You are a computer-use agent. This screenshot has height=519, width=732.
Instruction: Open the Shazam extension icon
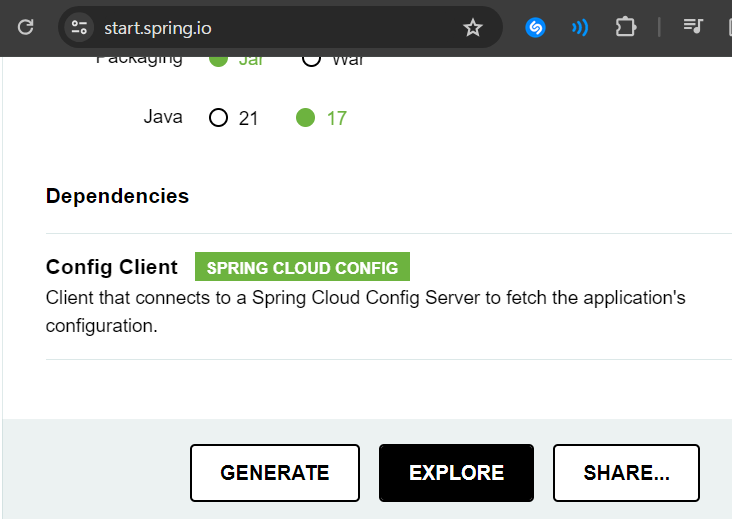535,27
